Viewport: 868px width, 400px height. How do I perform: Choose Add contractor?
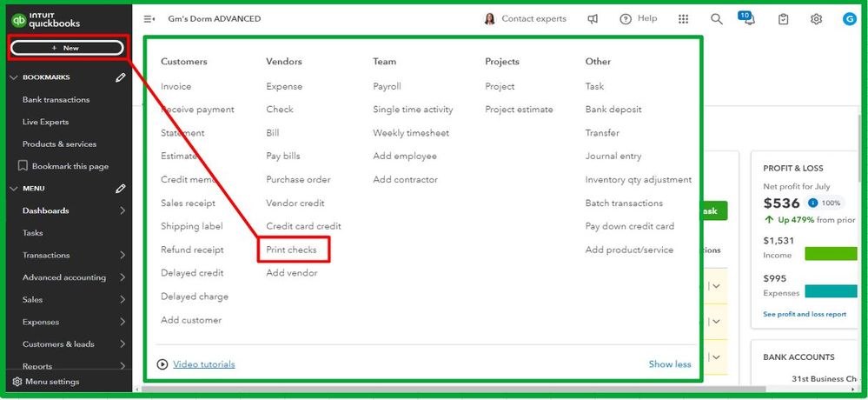tap(405, 179)
